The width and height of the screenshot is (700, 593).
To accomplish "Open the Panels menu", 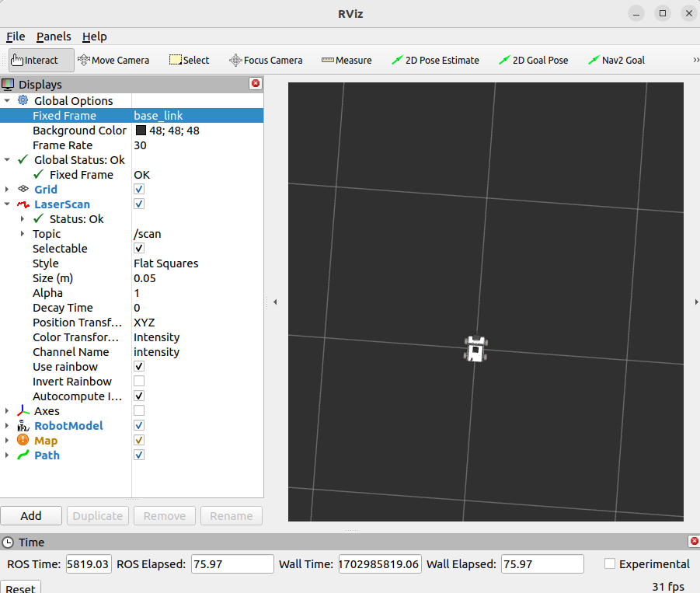I will pyautogui.click(x=54, y=37).
